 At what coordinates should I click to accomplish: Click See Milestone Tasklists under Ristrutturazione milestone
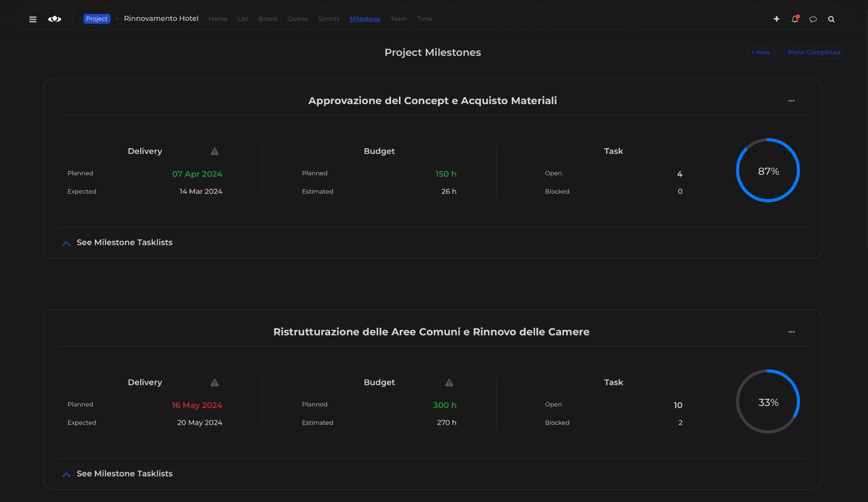point(124,474)
